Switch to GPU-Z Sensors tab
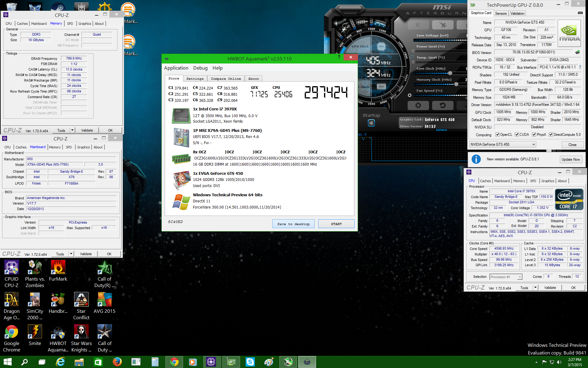The width and height of the screenshot is (588, 368). [x=501, y=13]
